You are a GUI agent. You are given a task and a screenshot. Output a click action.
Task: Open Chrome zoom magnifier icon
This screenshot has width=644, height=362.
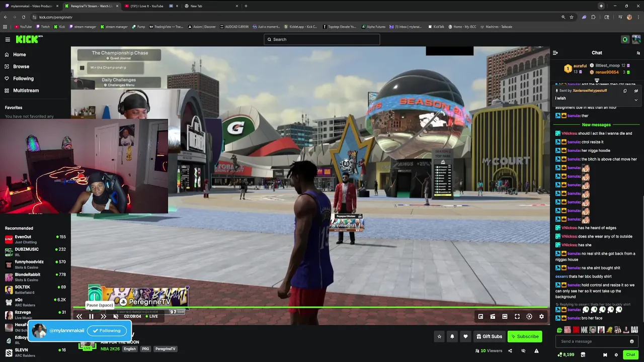click(x=563, y=17)
